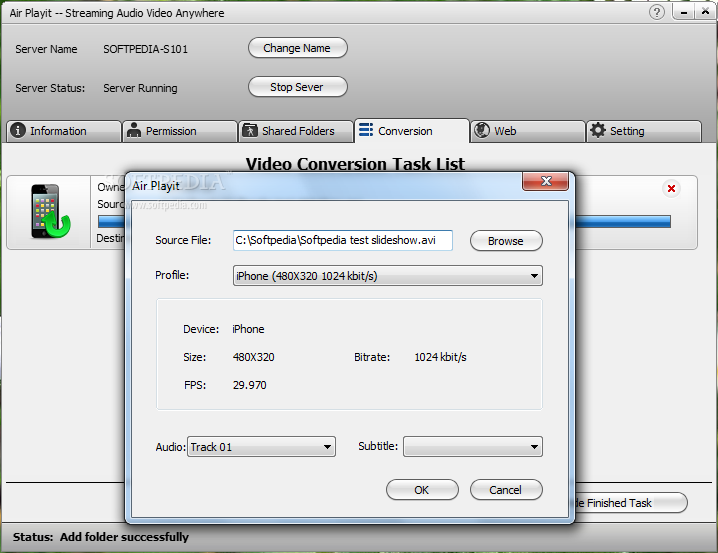Viewport: 718px width, 553px height.
Task: Click the 480X320 size value
Action: pos(254,357)
